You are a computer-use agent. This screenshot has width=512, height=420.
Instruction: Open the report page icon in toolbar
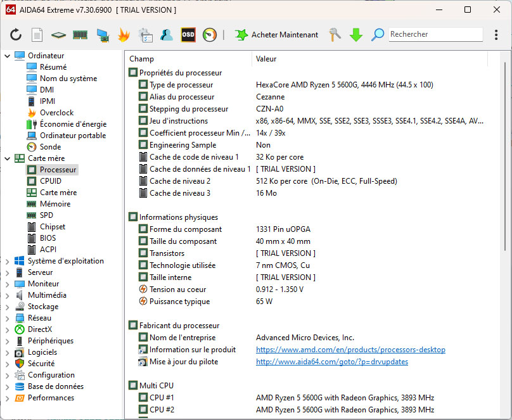pos(37,35)
